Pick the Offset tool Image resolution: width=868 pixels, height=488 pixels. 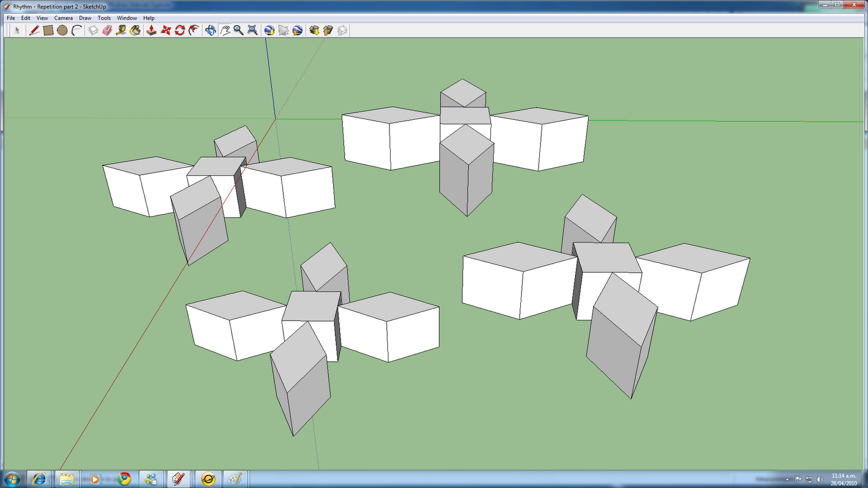click(x=194, y=30)
